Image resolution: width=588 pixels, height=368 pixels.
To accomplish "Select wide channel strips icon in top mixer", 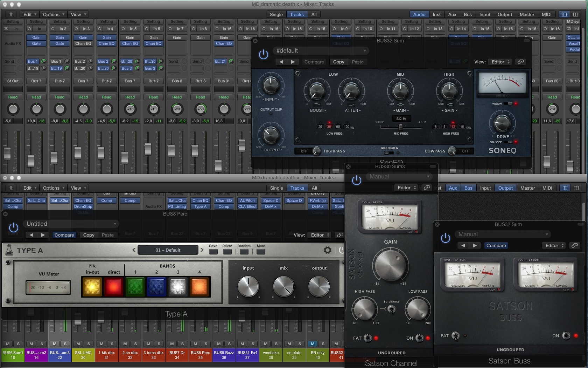I will pyautogui.click(x=575, y=14).
